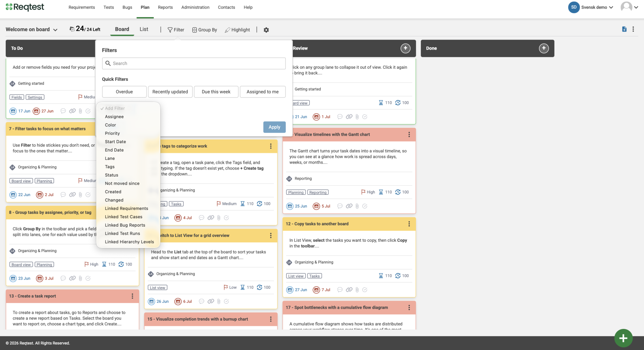Open the Tests menu
Image resolution: width=644 pixels, height=350 pixels.
click(109, 7)
